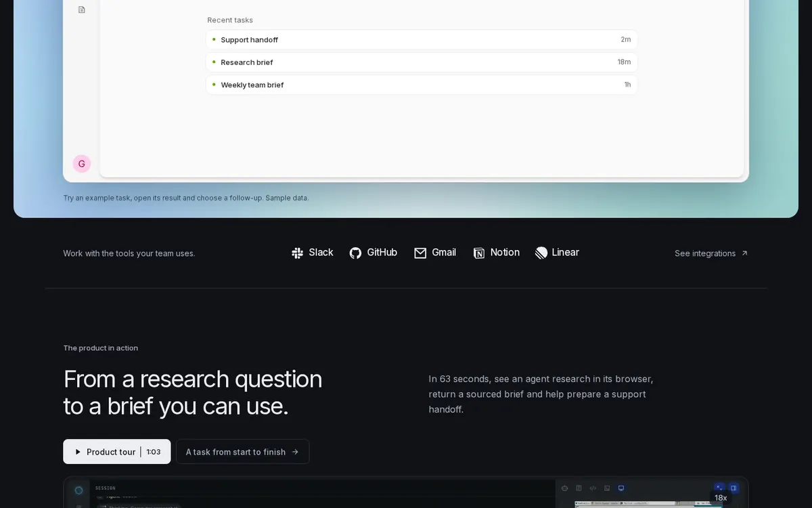
Task: Click The product in action label
Action: point(101,348)
